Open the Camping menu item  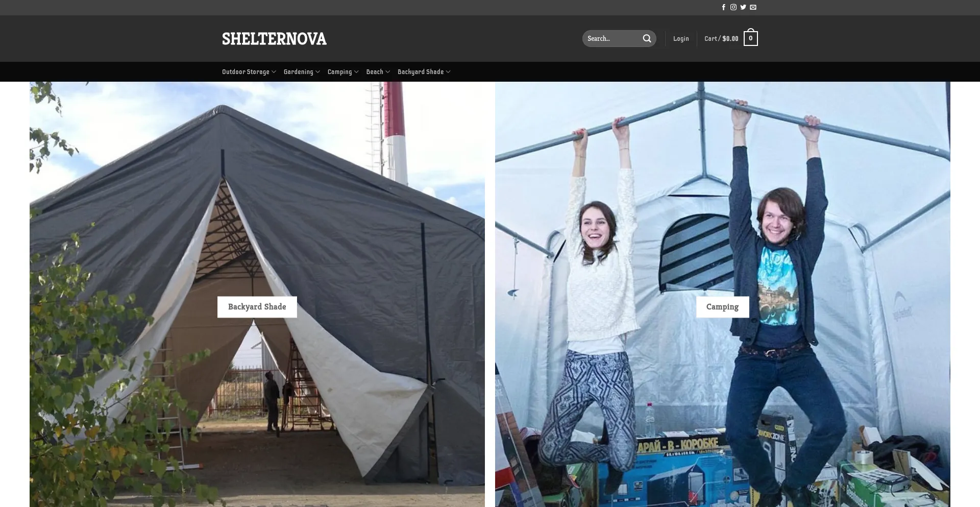pos(339,72)
